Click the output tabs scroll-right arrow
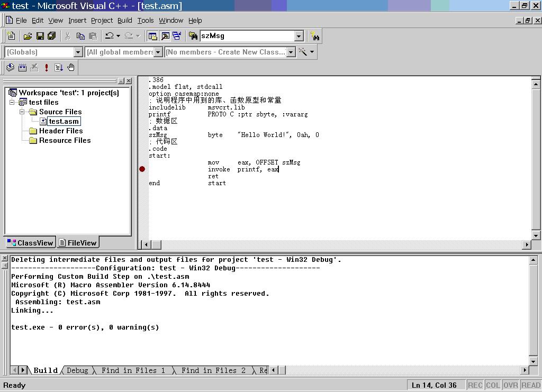 pyautogui.click(x=23, y=370)
